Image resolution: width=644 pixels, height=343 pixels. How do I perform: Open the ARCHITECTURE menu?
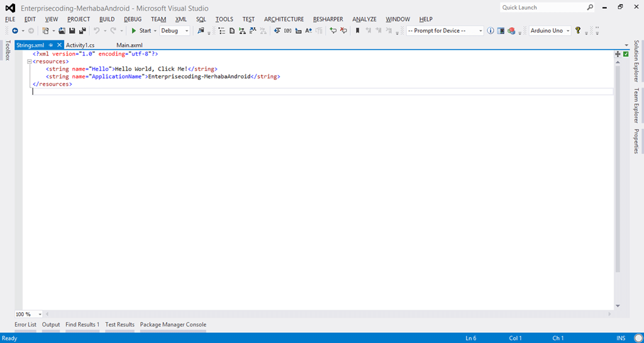[x=284, y=20]
